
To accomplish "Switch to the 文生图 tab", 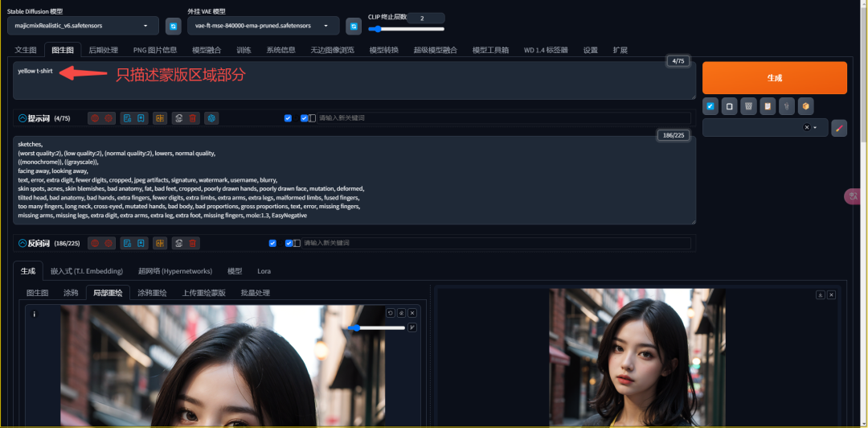I will coord(26,50).
